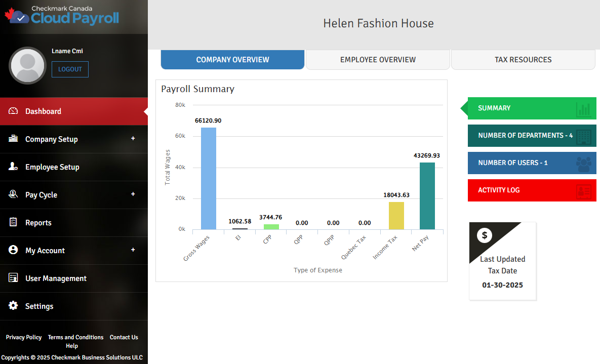
Task: Click the users group icon on Number of Users
Action: (x=583, y=164)
